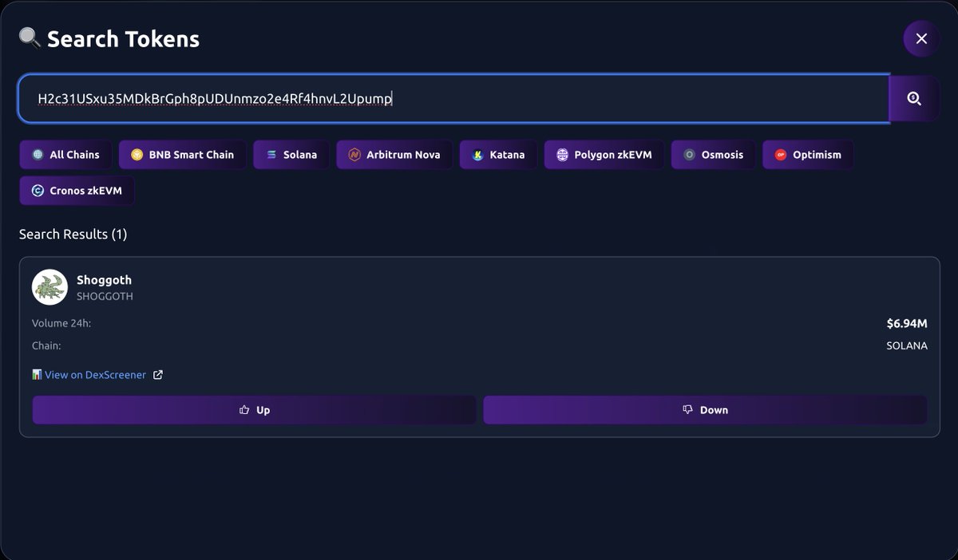Select the Katana chain filter
The width and height of the screenshot is (958, 560).
coord(498,155)
